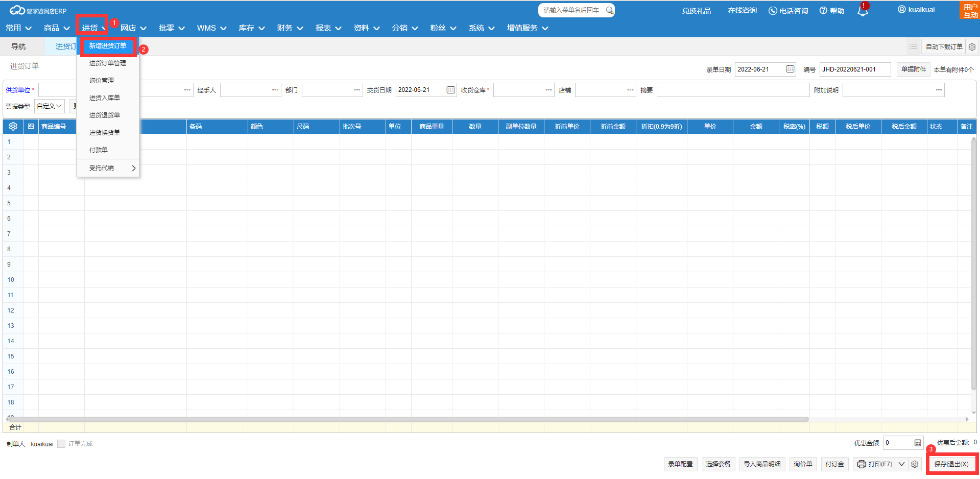Image resolution: width=980 pixels, height=479 pixels.
Task: Click the 选择套餐 button
Action: point(718,464)
